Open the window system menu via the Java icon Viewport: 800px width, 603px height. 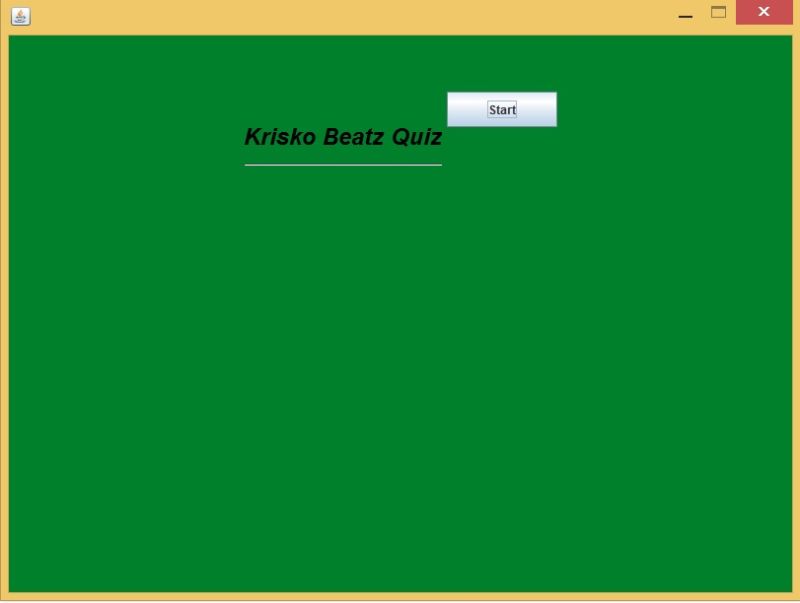(x=20, y=16)
